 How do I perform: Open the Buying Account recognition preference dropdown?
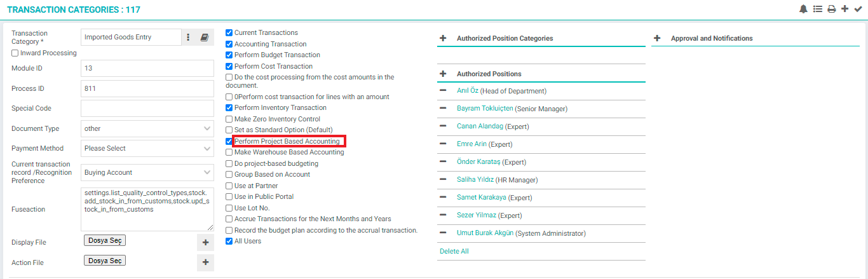click(147, 172)
